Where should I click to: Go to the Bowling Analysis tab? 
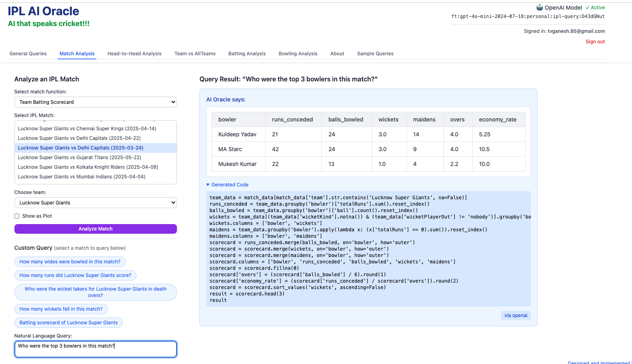(298, 54)
